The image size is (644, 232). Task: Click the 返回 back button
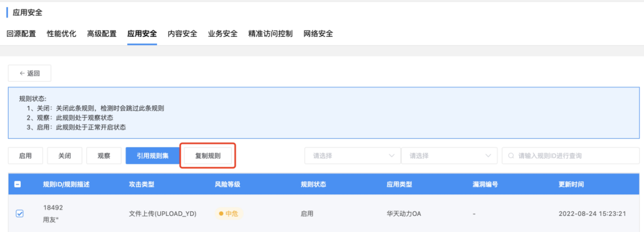30,73
